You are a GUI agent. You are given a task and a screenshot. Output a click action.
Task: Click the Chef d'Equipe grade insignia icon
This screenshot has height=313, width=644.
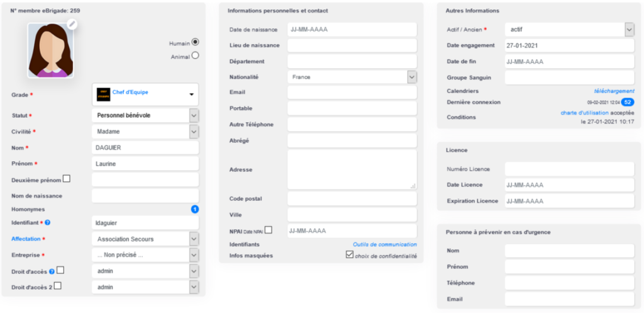pos(103,94)
